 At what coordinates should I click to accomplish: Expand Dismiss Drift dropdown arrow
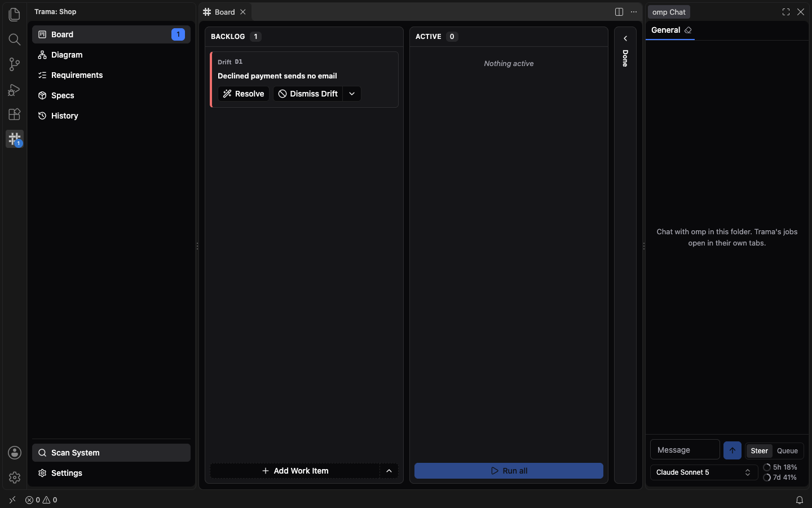click(352, 94)
